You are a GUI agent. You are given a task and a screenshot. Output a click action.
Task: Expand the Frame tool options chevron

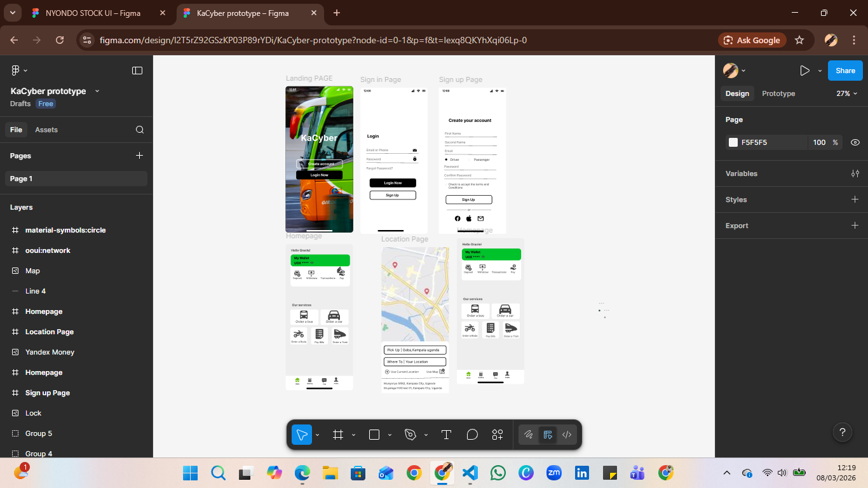point(353,435)
